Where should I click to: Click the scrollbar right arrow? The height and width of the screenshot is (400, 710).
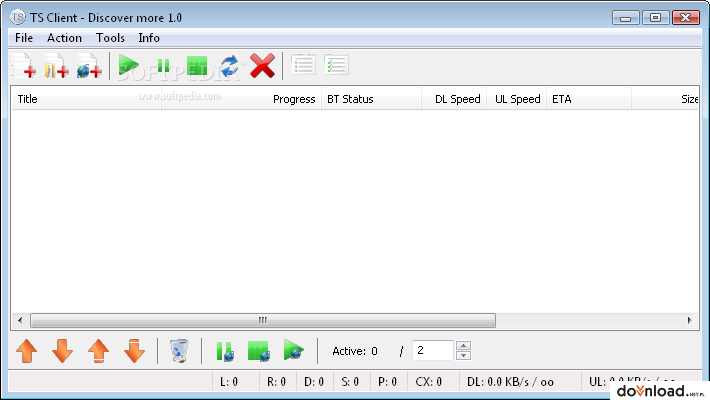689,320
